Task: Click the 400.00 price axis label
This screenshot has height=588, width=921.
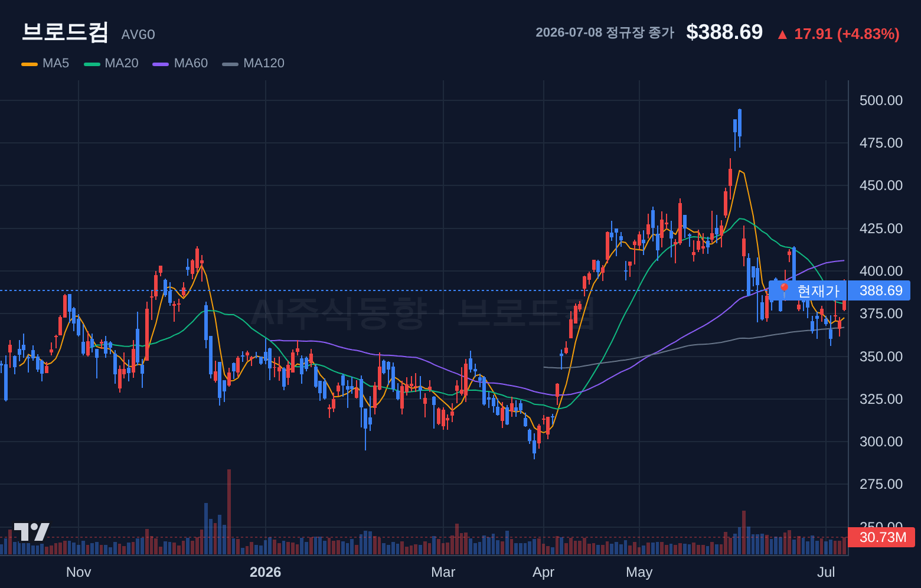Action: (881, 271)
